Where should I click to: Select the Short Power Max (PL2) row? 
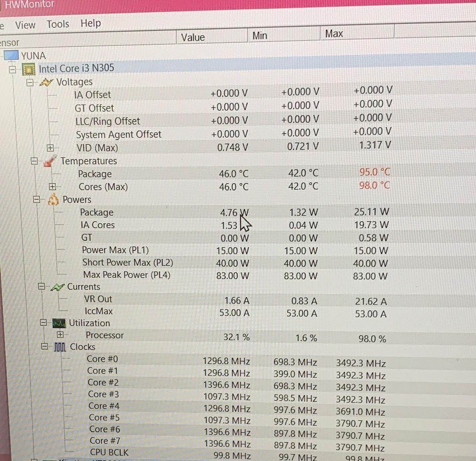coord(128,262)
